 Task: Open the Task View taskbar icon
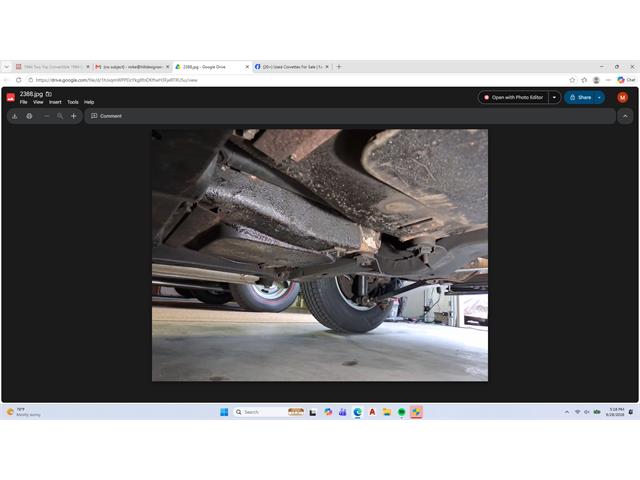point(313,412)
